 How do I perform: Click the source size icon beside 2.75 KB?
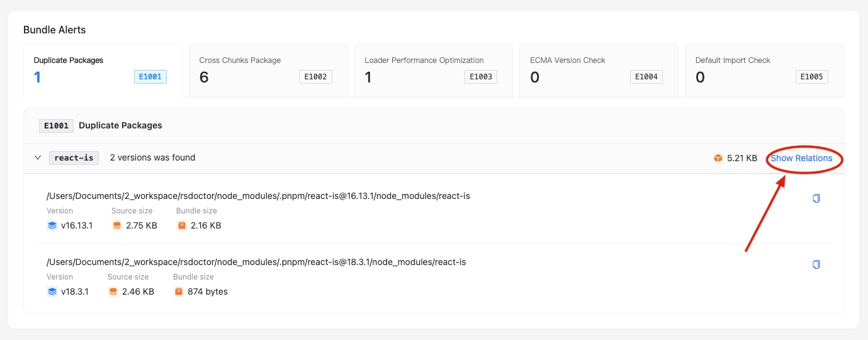(x=117, y=225)
